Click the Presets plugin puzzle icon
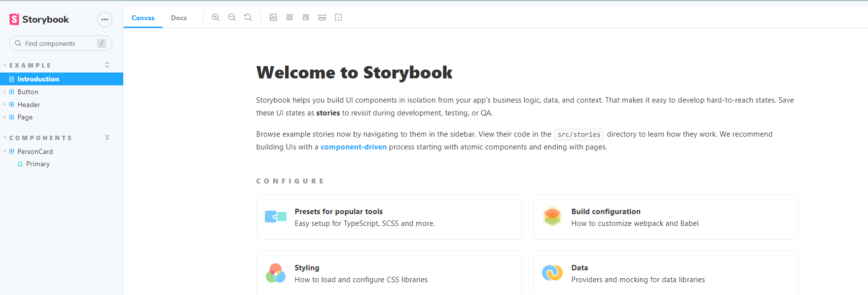The width and height of the screenshot is (868, 295). pos(276,217)
